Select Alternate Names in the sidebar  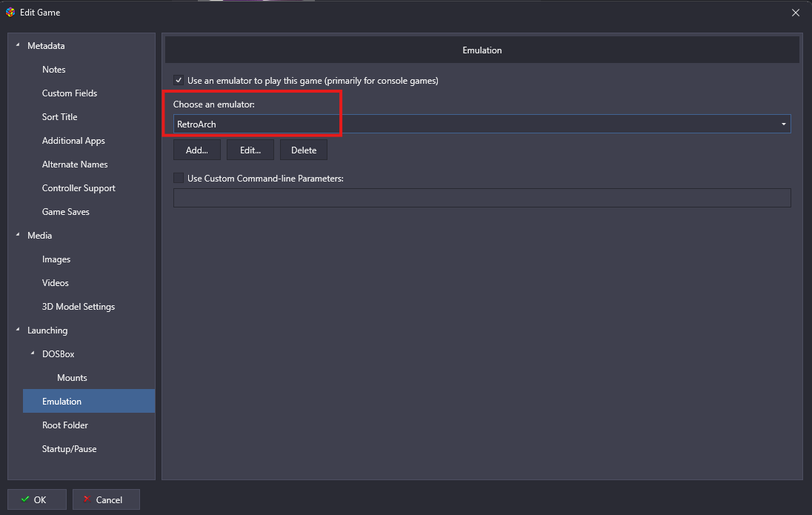click(75, 165)
